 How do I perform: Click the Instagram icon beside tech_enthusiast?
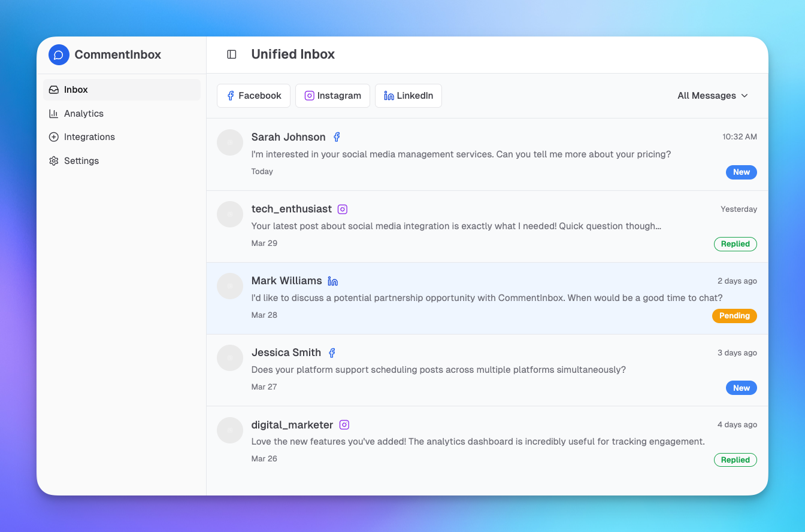(342, 209)
